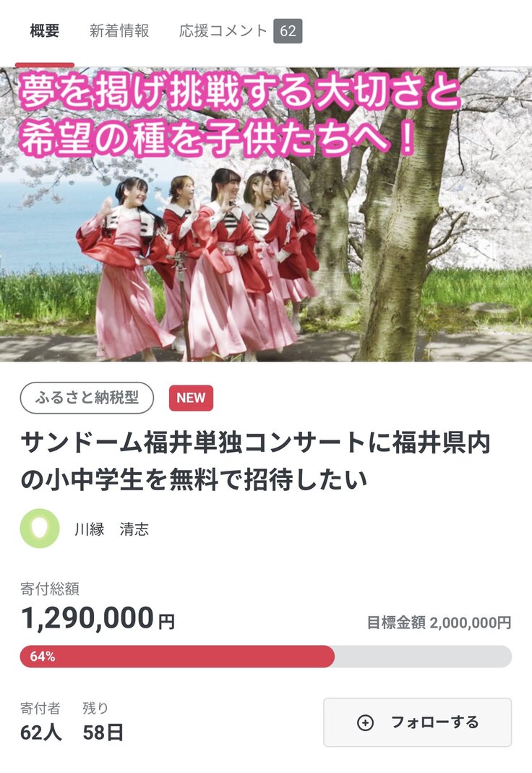Click the ふるさと納税型 tag
This screenshot has height=773, width=532.
pos(87,398)
